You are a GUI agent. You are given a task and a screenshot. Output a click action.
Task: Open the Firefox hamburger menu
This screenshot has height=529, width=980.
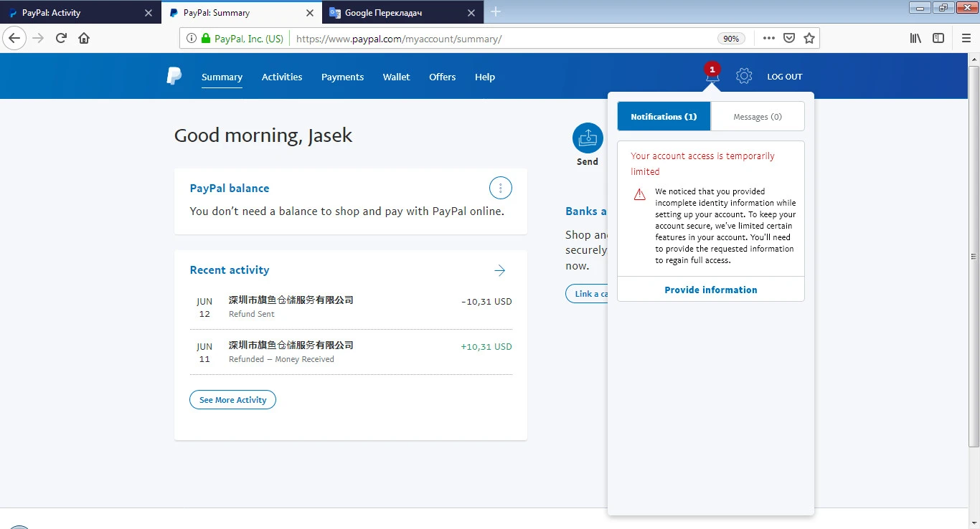click(x=966, y=39)
